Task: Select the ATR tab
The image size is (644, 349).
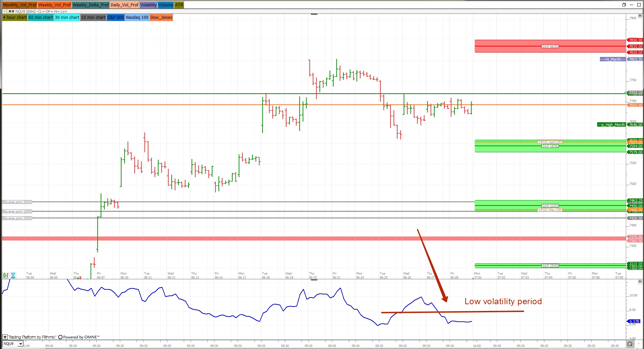Action: tap(179, 5)
